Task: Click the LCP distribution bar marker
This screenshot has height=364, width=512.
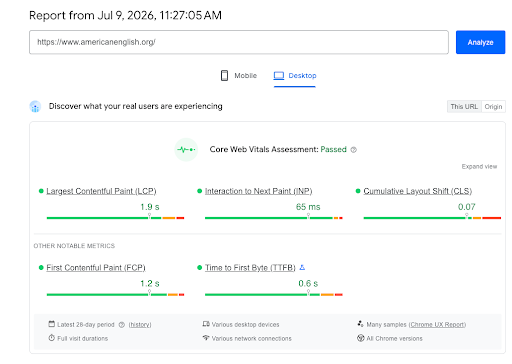Action: click(149, 216)
